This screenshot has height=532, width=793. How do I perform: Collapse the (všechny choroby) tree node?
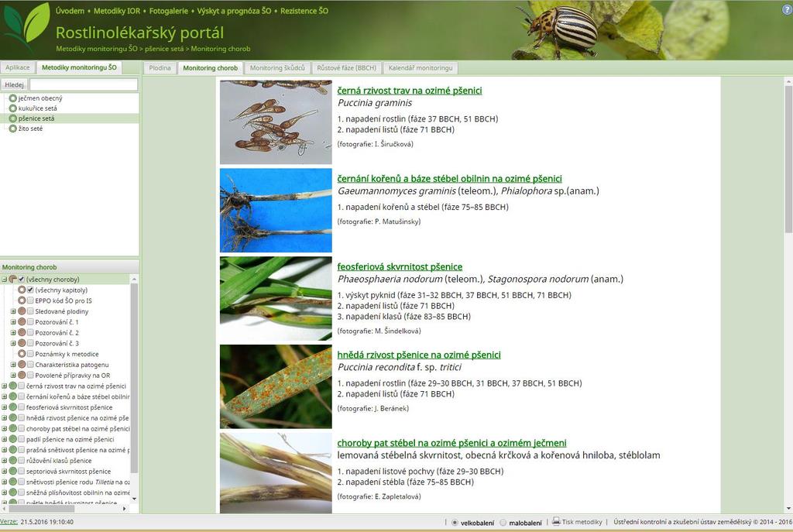(x=4, y=279)
